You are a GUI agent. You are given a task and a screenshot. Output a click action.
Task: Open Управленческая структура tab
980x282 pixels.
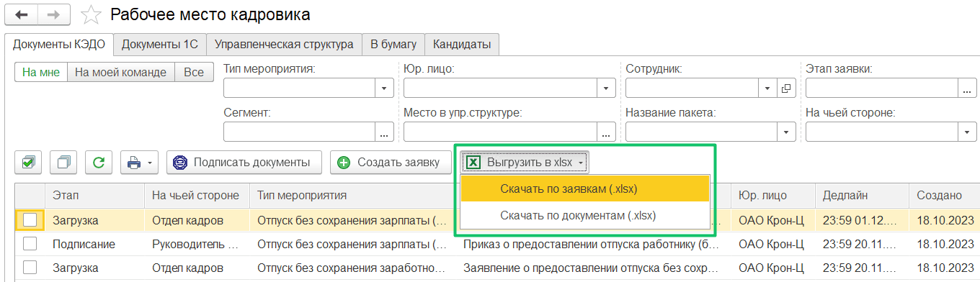pos(284,44)
